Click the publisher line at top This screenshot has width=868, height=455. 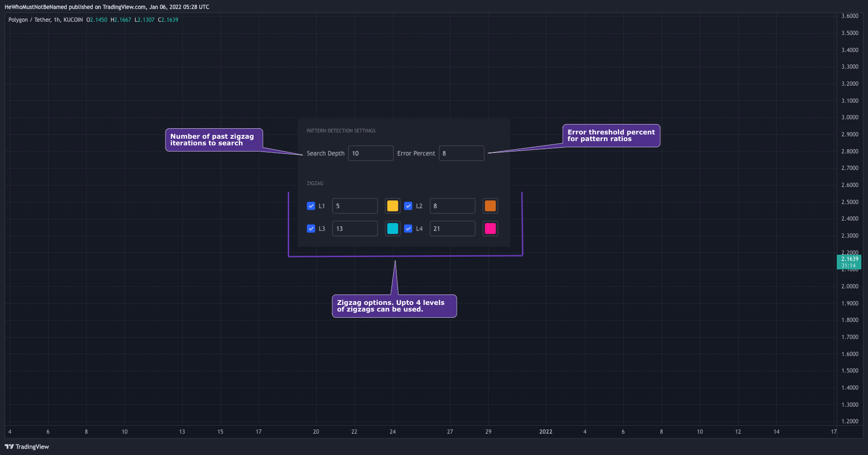click(107, 7)
